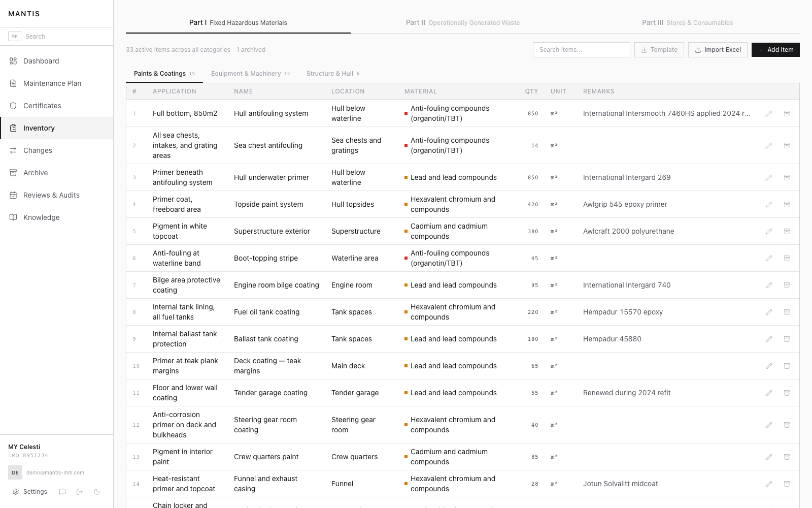
Task: Click remark 'Awlgrip 545 epoxy primer'
Action: coord(625,204)
